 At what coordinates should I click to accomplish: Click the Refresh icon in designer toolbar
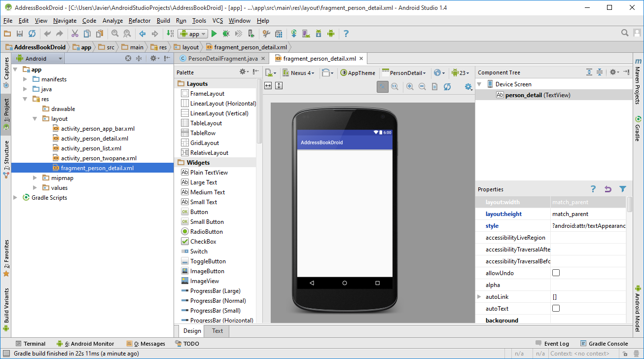point(447,87)
